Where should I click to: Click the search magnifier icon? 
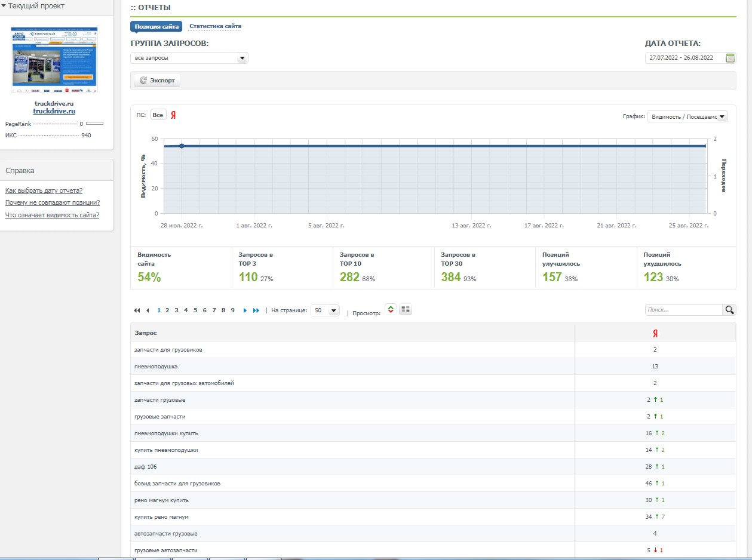pos(729,310)
